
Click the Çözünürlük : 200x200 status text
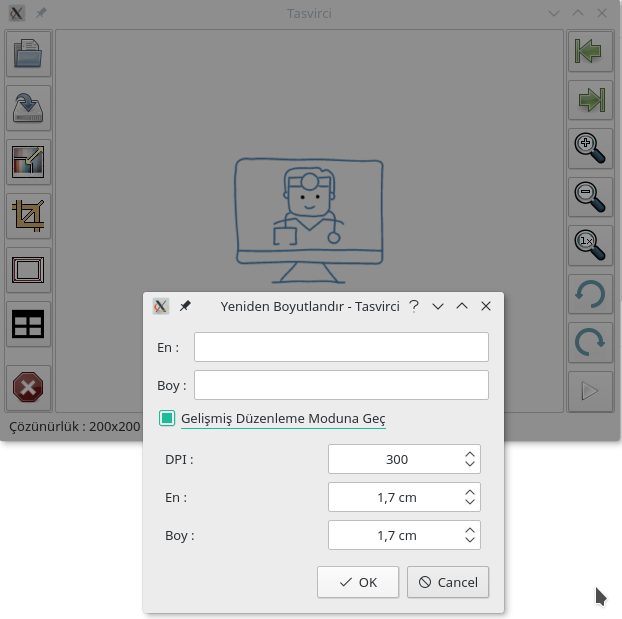click(75, 427)
